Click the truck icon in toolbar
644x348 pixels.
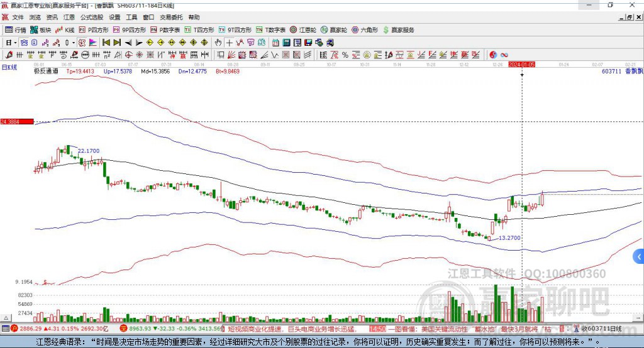pyautogui.click(x=330, y=43)
